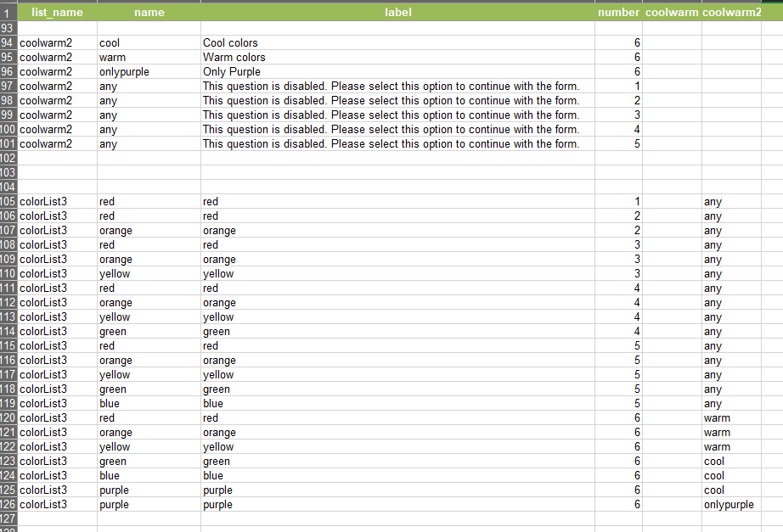Click the empty list_name cell in row 103
The image size is (783, 532).
point(58,173)
